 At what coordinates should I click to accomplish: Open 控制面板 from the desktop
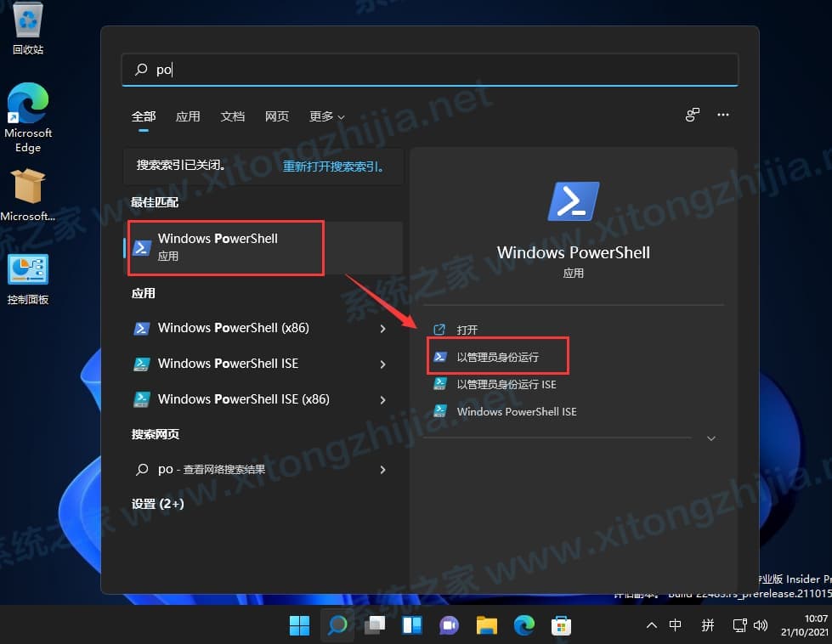tap(28, 270)
